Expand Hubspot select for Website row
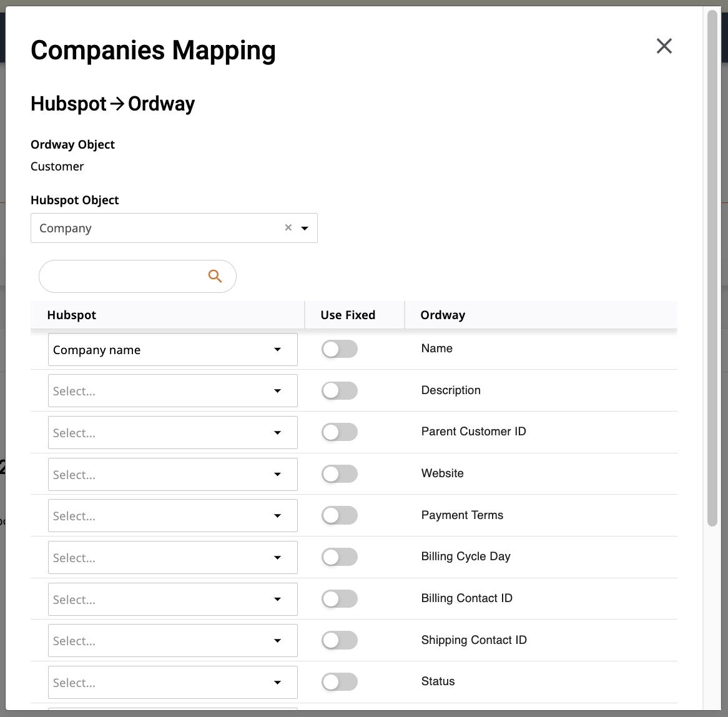This screenshot has width=728, height=717. point(173,474)
